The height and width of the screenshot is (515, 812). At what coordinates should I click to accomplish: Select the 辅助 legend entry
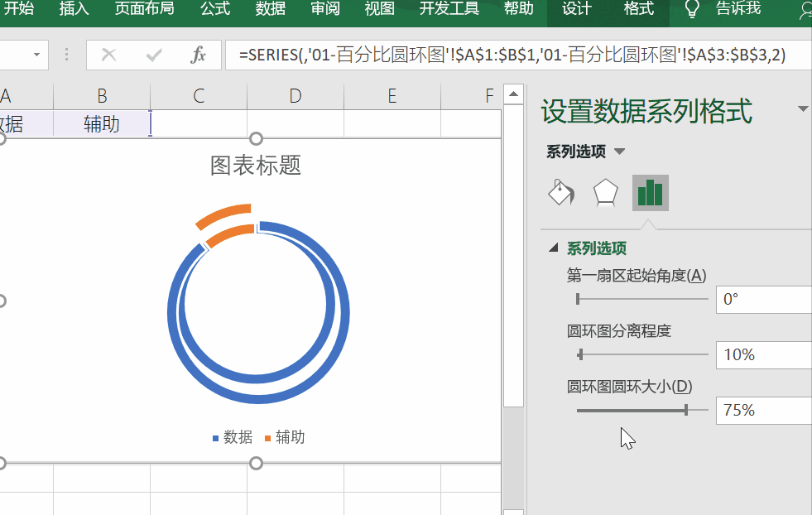[x=285, y=438]
